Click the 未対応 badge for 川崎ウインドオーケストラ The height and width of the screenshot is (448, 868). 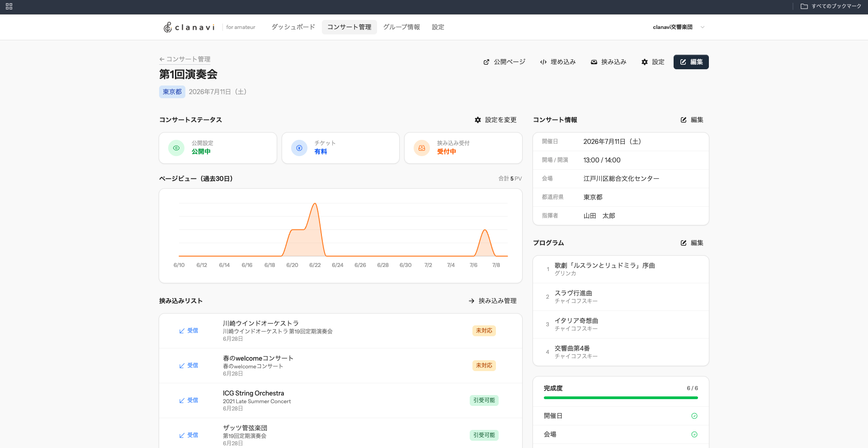(x=484, y=331)
